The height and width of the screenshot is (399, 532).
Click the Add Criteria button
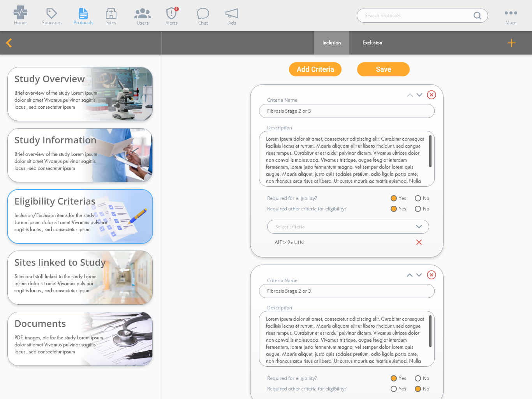pyautogui.click(x=315, y=69)
